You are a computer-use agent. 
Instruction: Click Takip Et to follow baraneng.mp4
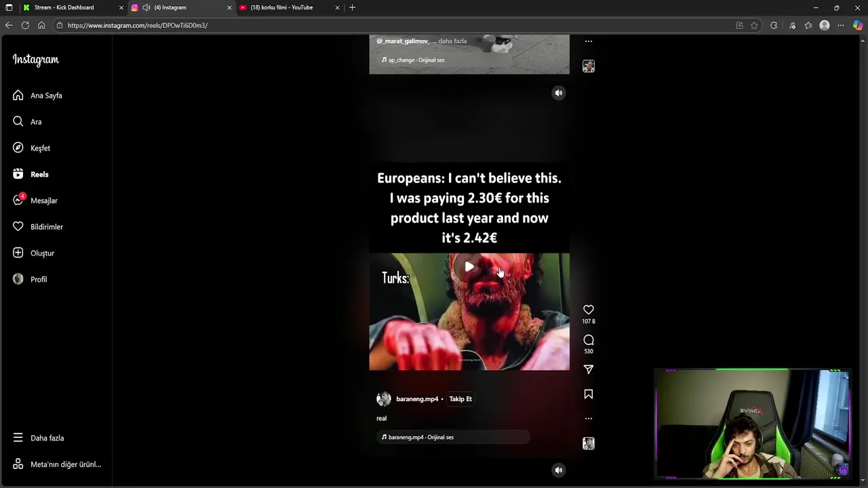tap(460, 399)
